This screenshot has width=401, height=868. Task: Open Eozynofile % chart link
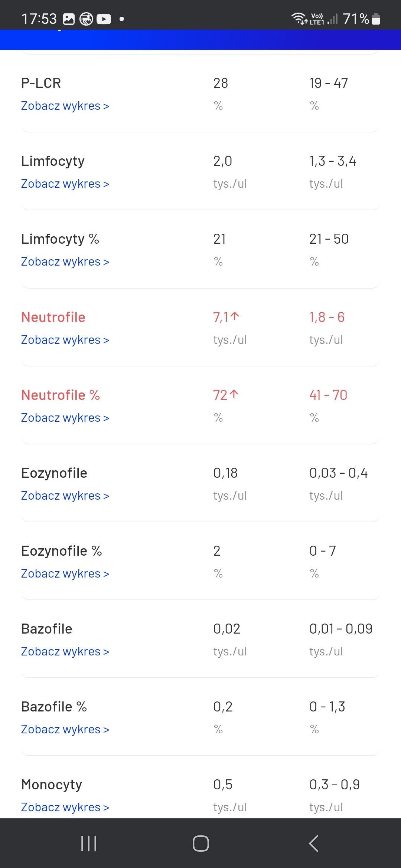click(x=65, y=574)
